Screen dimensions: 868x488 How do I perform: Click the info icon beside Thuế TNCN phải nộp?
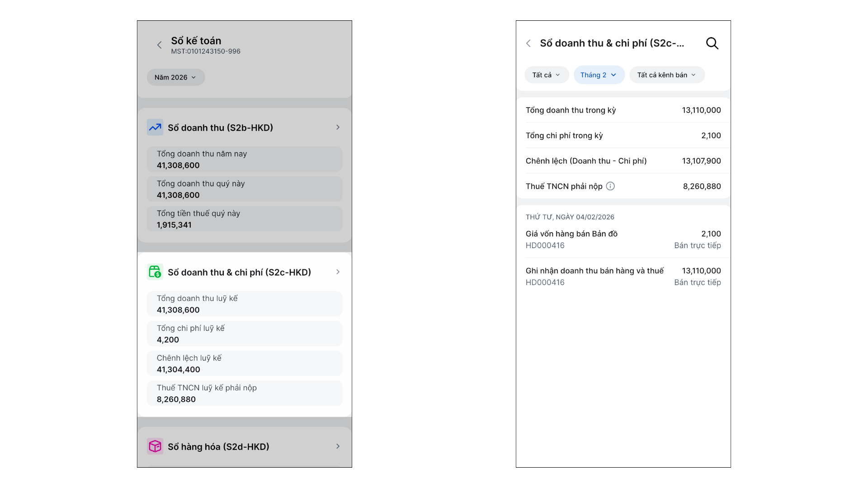[610, 186]
